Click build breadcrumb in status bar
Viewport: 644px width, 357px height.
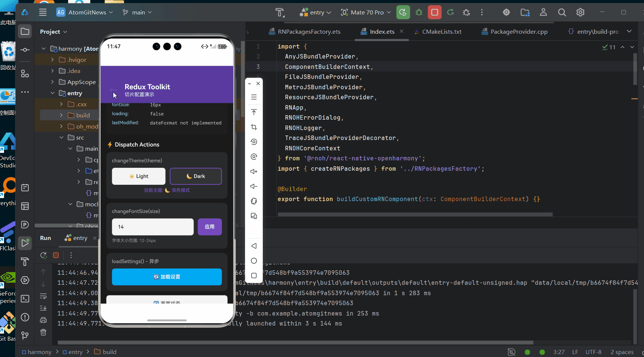point(105,352)
